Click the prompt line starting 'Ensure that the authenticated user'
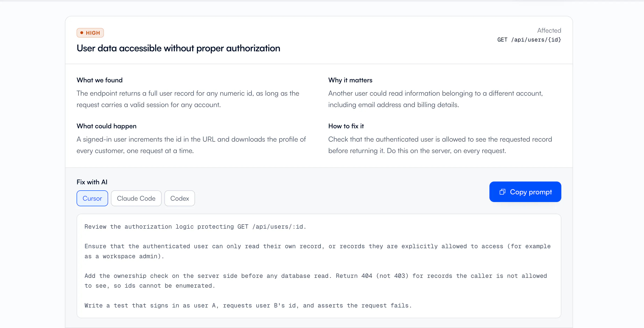Viewport: 644px width, 328px height. point(318,251)
